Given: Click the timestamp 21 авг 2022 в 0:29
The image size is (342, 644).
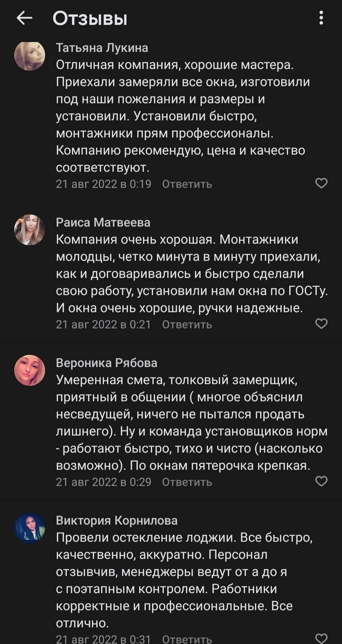Looking at the screenshot, I should tap(104, 482).
